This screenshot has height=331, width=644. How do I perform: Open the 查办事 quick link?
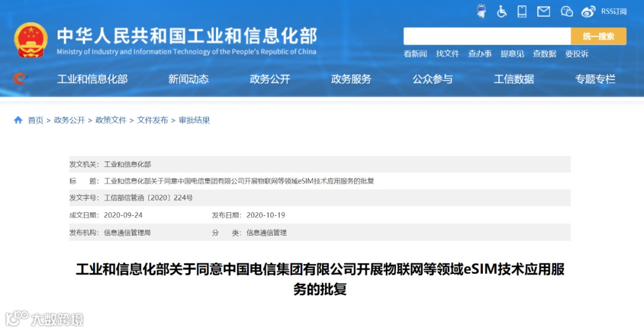[479, 54]
